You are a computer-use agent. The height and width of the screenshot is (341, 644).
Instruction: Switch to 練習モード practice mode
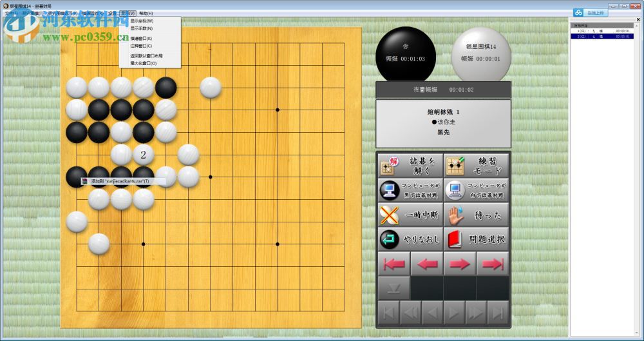click(477, 166)
